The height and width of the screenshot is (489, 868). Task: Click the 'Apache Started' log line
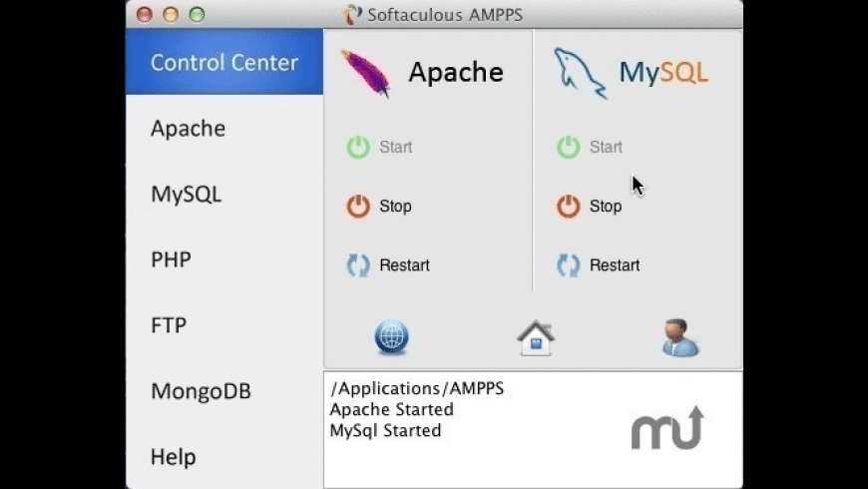click(391, 410)
